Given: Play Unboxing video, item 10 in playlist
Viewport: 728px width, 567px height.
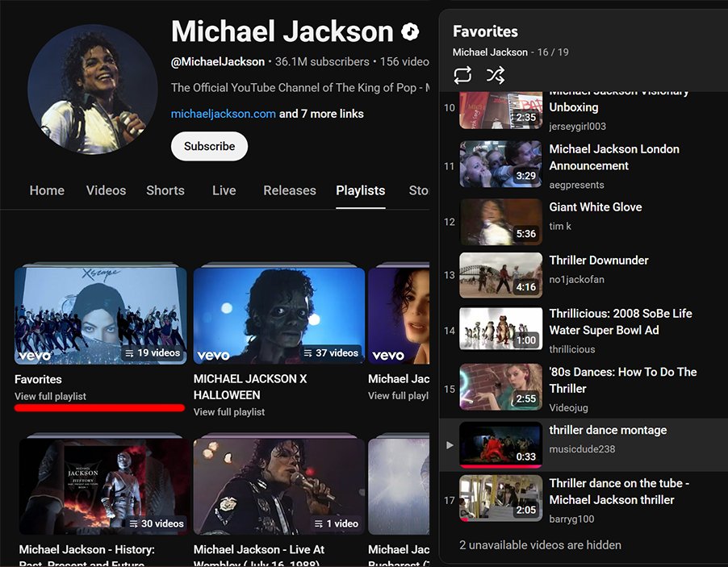Looking at the screenshot, I should (x=501, y=110).
